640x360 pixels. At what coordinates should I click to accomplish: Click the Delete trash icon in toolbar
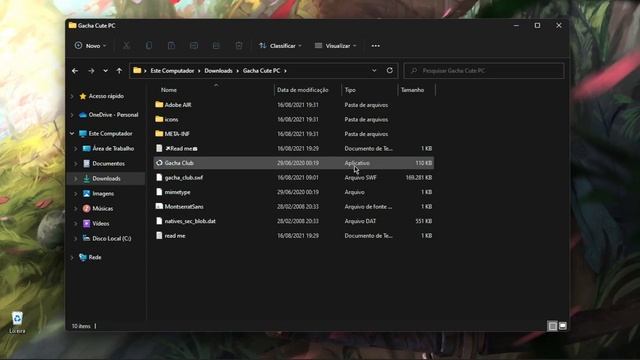tap(239, 46)
